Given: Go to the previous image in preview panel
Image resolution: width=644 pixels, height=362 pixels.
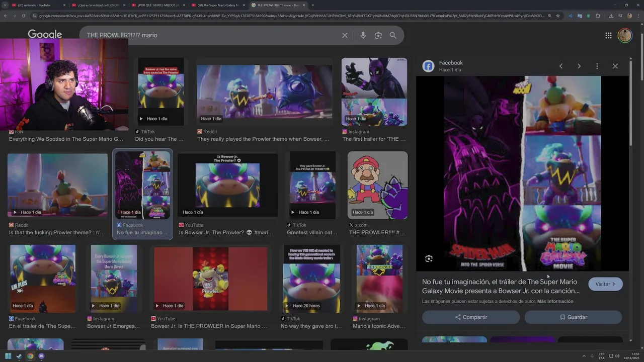Looking at the screenshot, I should click(561, 66).
